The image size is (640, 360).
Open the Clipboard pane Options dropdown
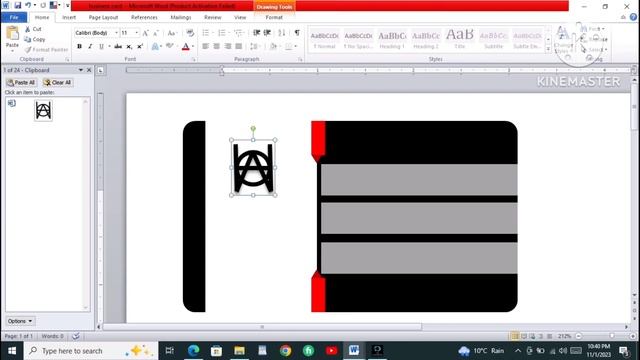coord(20,321)
